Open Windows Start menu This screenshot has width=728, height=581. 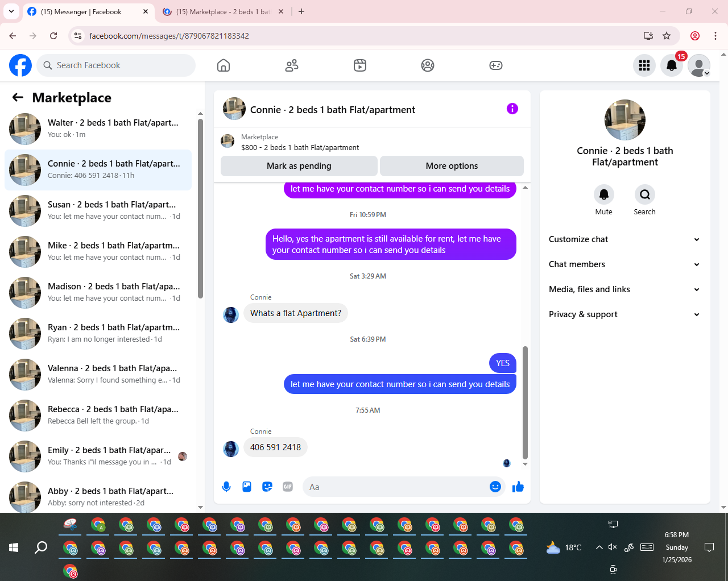(x=14, y=547)
